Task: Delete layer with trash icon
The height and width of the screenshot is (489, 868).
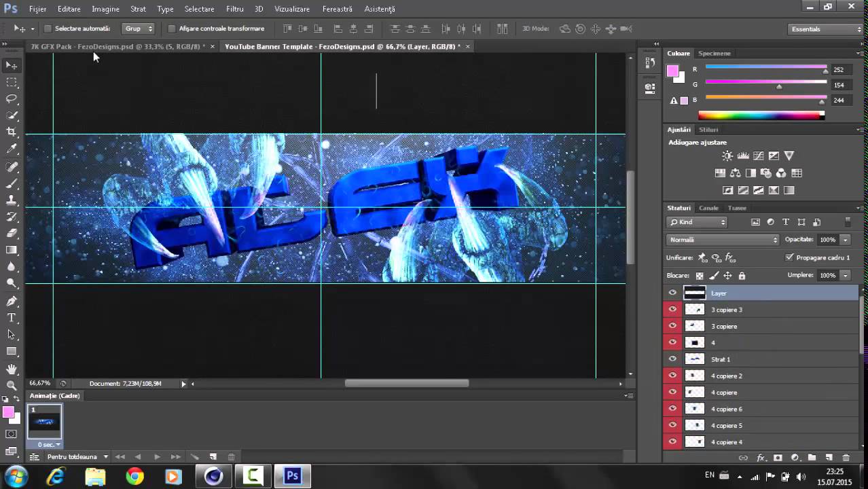Action: click(x=846, y=458)
